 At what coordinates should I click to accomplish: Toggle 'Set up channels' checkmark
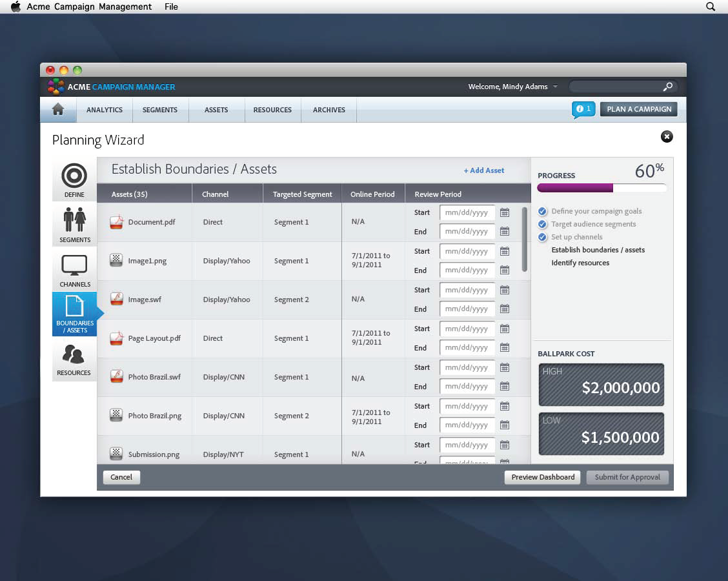click(x=542, y=238)
